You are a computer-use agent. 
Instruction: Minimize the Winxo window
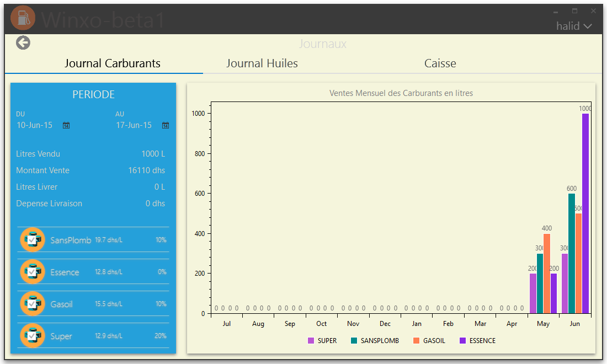point(556,12)
